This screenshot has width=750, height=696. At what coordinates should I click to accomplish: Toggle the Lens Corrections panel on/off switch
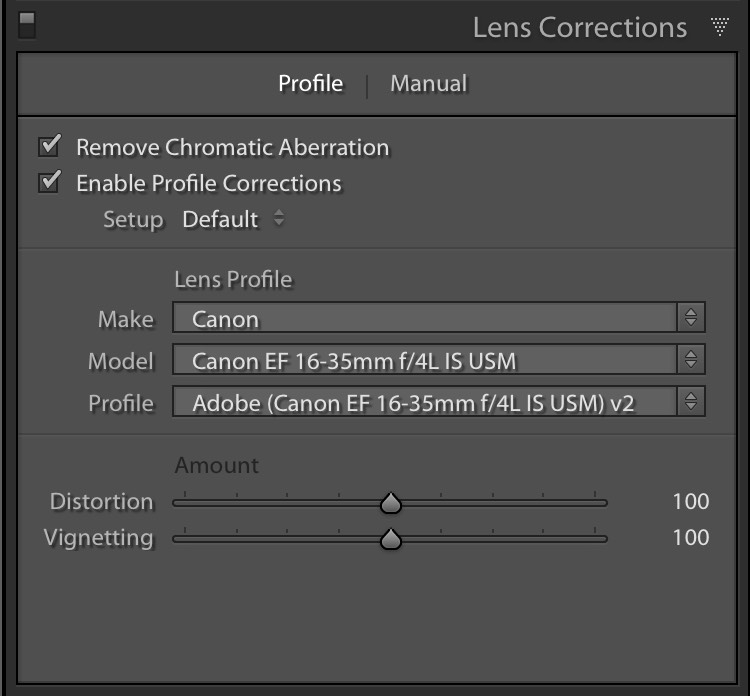coord(27,25)
